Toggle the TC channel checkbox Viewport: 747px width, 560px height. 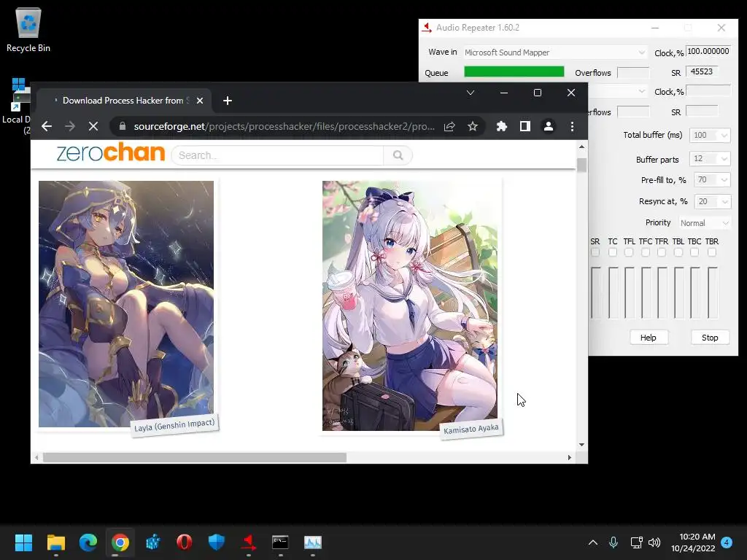pyautogui.click(x=613, y=252)
